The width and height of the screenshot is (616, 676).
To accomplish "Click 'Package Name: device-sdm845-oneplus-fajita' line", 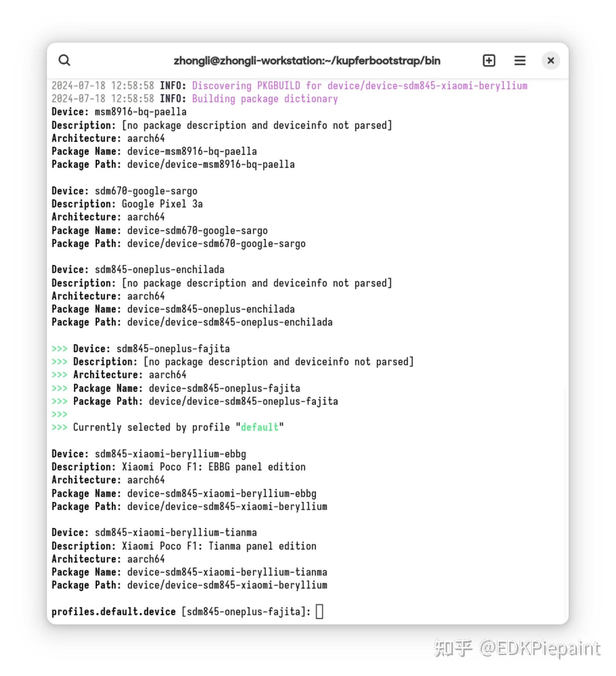I will pos(176,388).
